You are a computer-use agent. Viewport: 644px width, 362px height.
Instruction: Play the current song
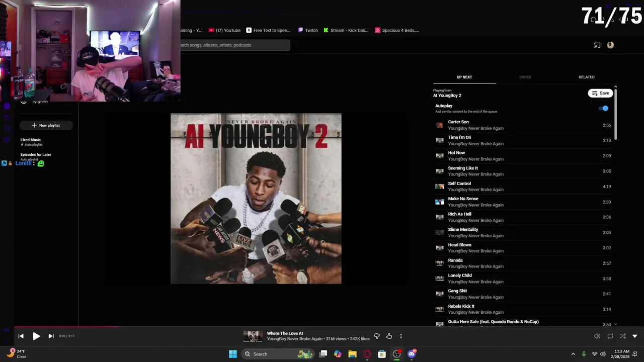tap(36, 336)
